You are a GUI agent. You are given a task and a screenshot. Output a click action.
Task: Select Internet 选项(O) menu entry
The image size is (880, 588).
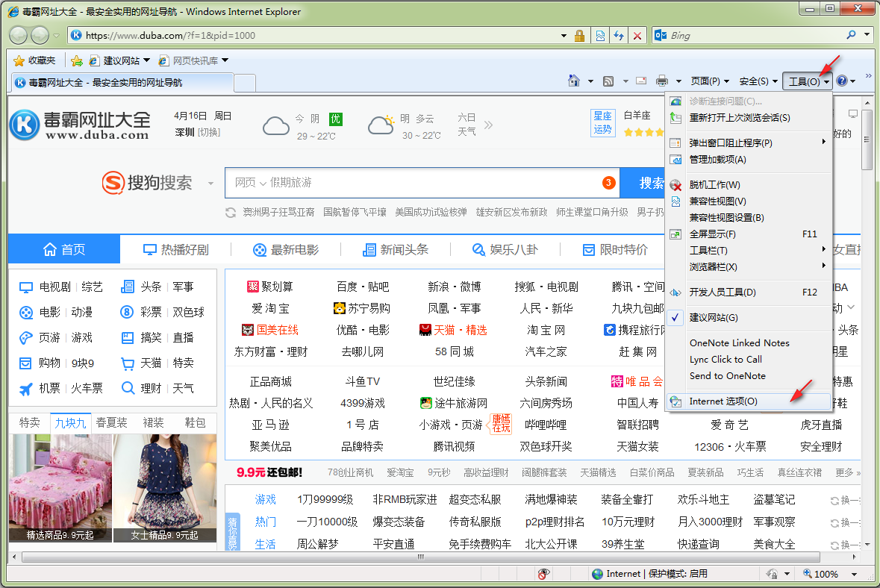point(748,401)
